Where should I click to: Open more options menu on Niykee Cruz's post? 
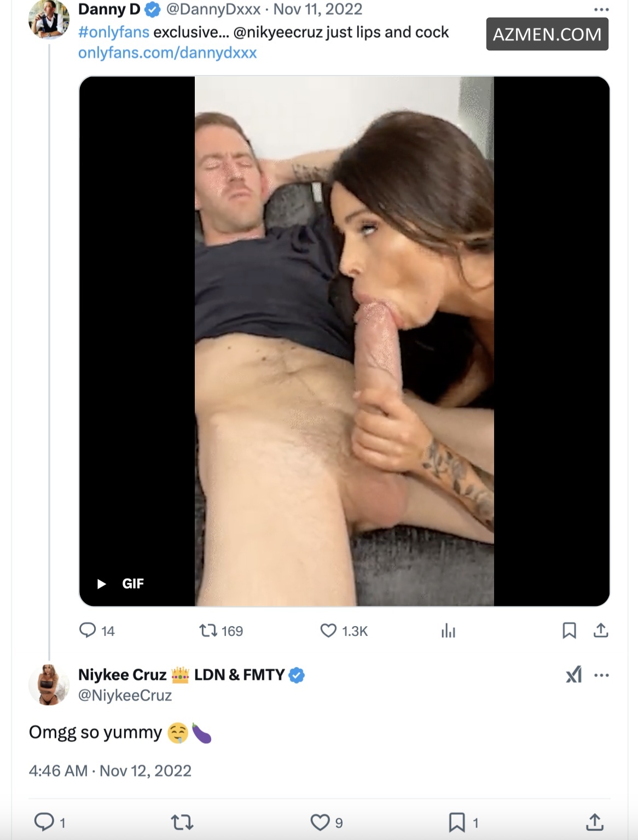pos(601,675)
